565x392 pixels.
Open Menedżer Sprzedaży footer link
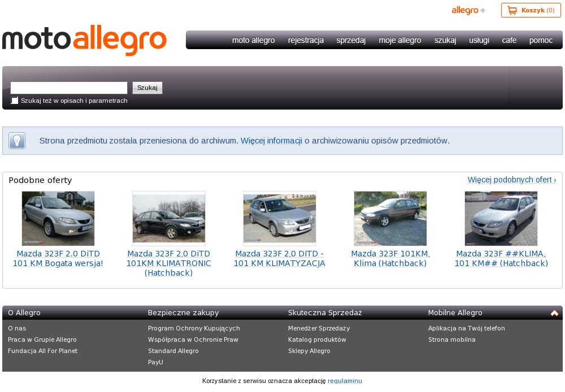[x=319, y=329]
